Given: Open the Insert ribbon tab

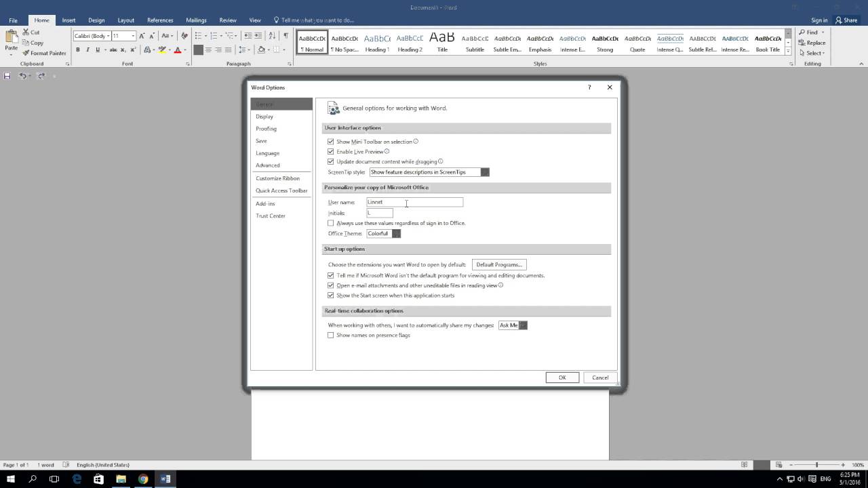Looking at the screenshot, I should point(68,20).
